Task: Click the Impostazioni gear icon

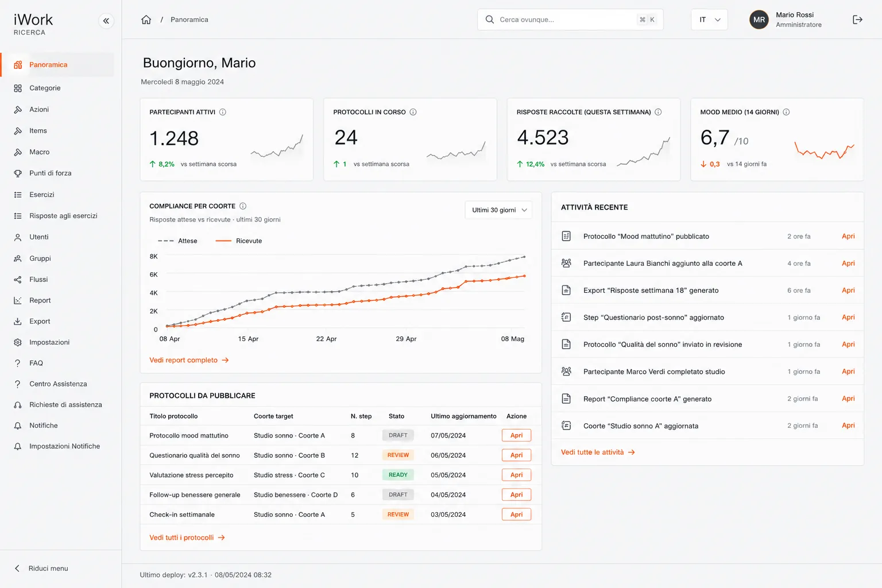Action: pos(18,342)
